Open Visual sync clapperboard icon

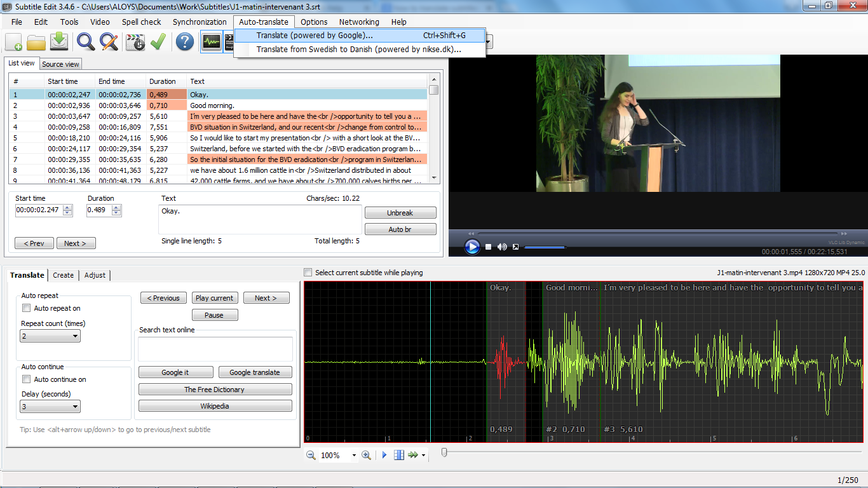coord(135,43)
